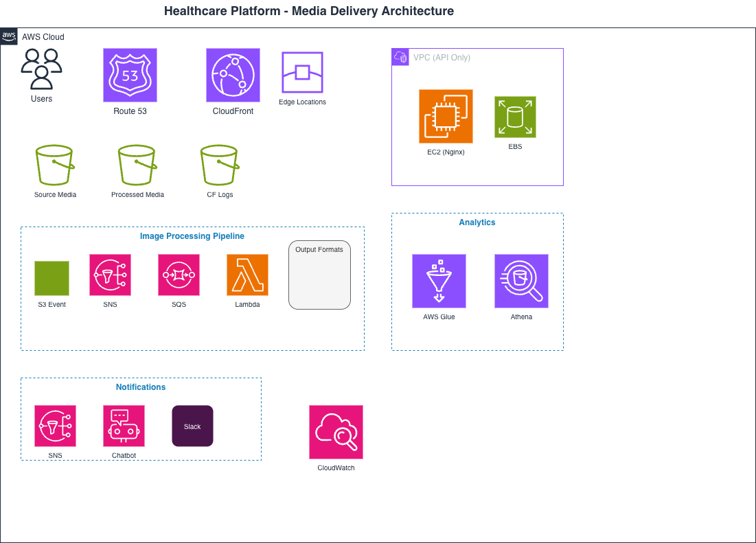Select the Athena icon
Viewport: 756px width, 543px height.
click(521, 281)
